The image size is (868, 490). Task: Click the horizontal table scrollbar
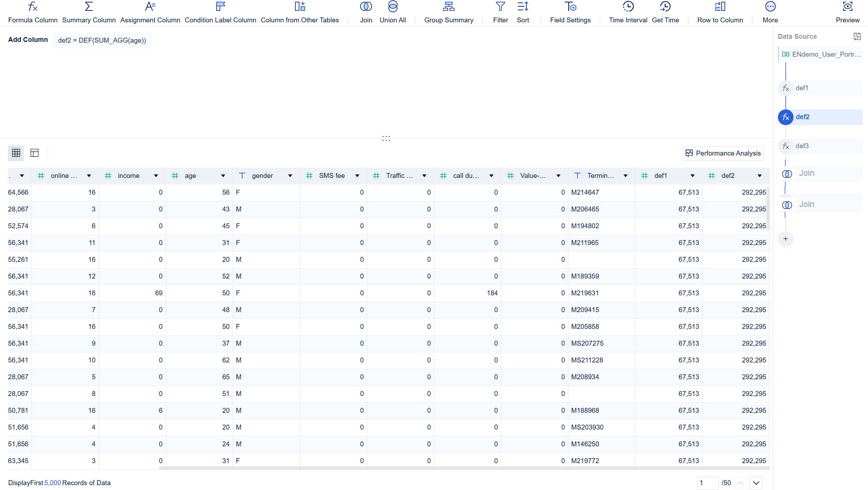pos(464,468)
